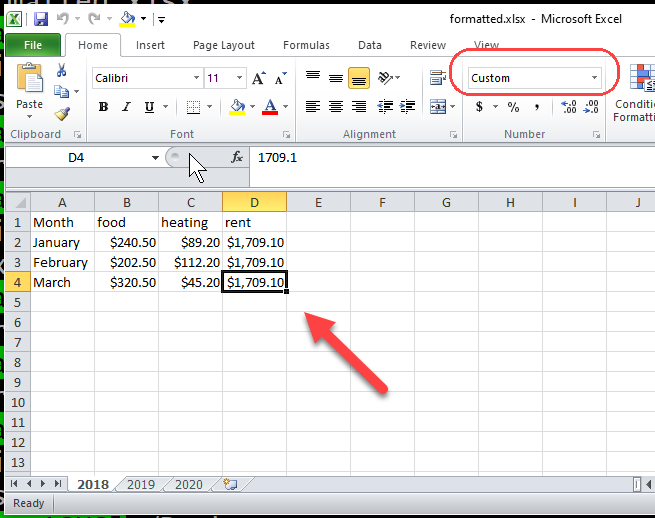Apply Percent Style format

(x=513, y=107)
